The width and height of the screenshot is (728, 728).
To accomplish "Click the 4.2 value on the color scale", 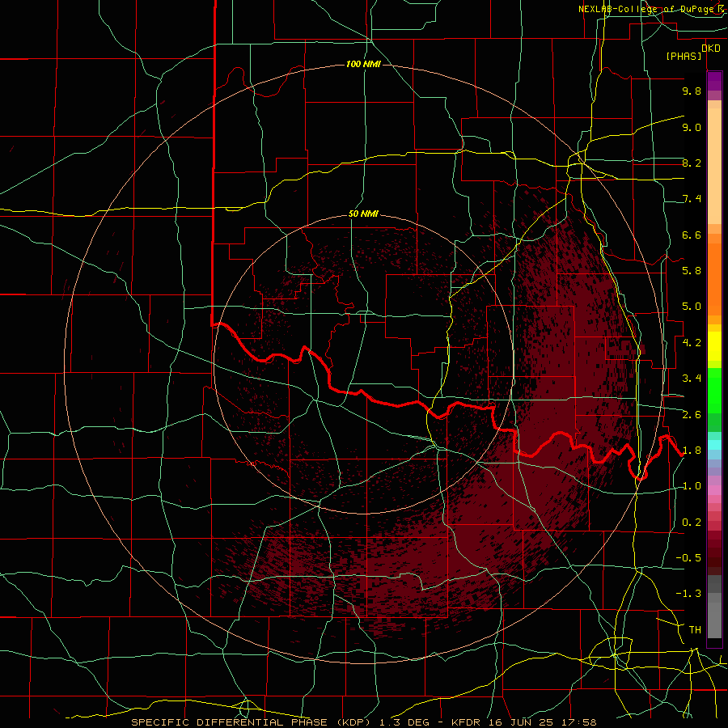I will pos(692,343).
